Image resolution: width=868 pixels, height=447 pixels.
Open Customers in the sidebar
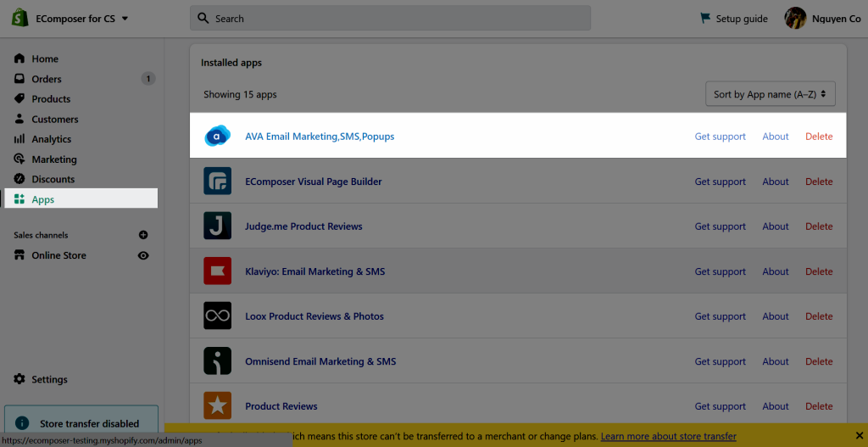(x=55, y=119)
